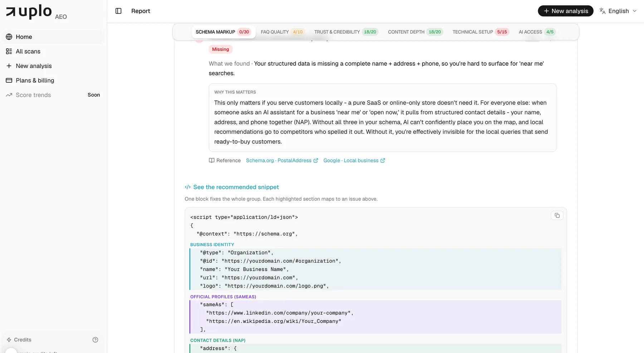This screenshot has width=644, height=353.
Task: Click the 5/15 Technical Setup score badge
Action: pyautogui.click(x=502, y=32)
